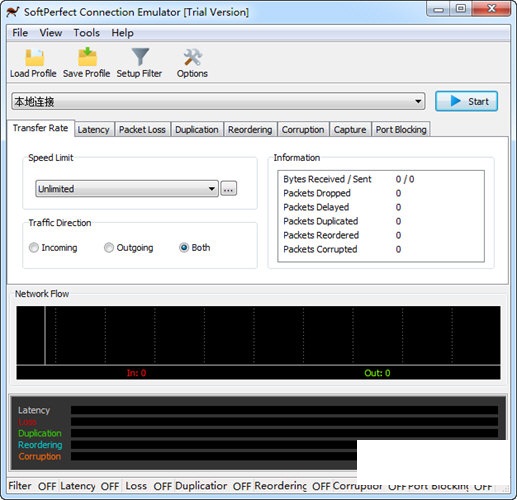Click the Packets Dropped row
The image size is (517, 500).
pyautogui.click(x=342, y=193)
